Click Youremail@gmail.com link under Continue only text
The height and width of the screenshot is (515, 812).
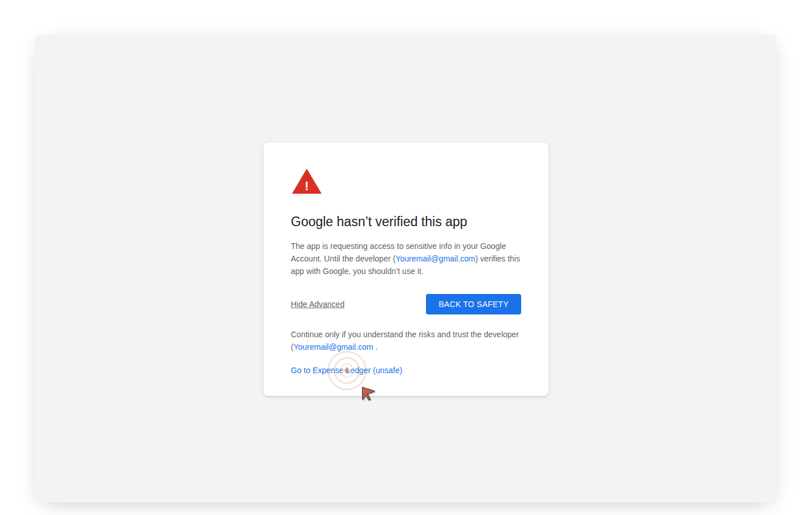pos(334,347)
